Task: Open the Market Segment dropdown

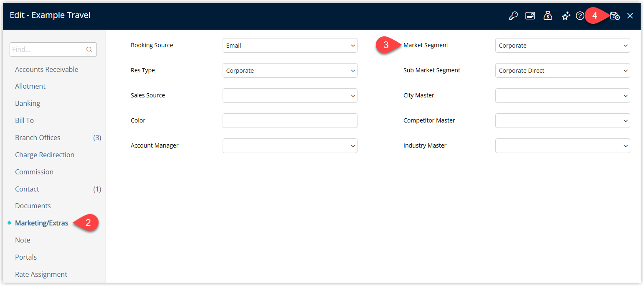Action: (563, 46)
